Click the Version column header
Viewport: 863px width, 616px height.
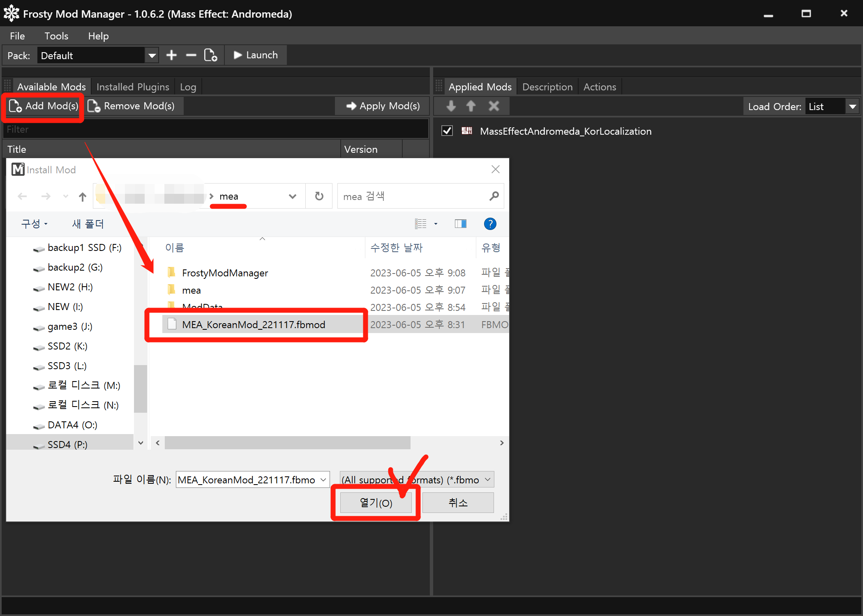point(372,149)
